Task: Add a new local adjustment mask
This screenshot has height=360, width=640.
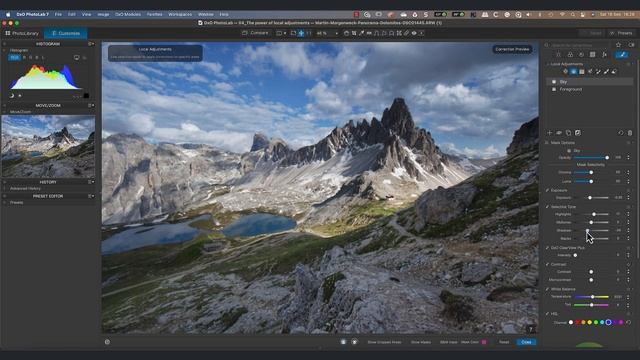Action: click(x=550, y=133)
